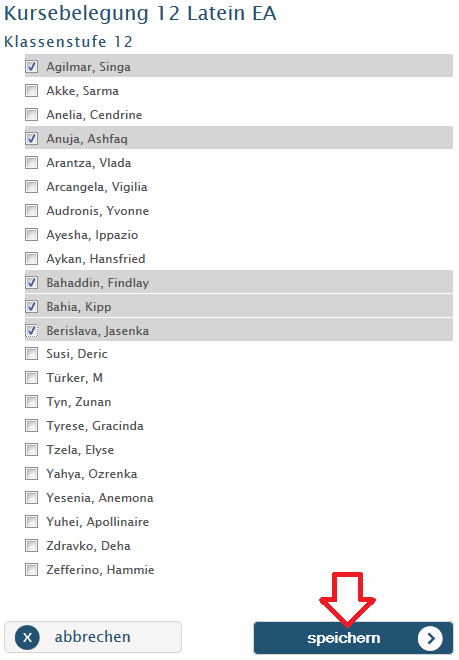
Task: Uncheck the Agilmar, Singa checkbox
Action: (32, 67)
